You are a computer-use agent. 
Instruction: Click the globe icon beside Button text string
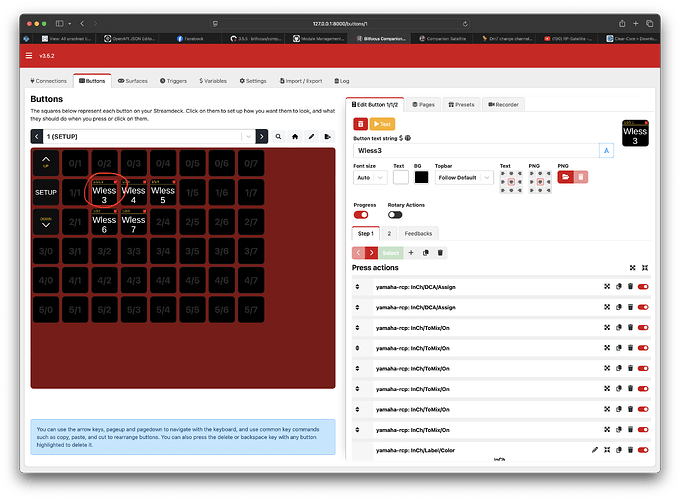(408, 138)
